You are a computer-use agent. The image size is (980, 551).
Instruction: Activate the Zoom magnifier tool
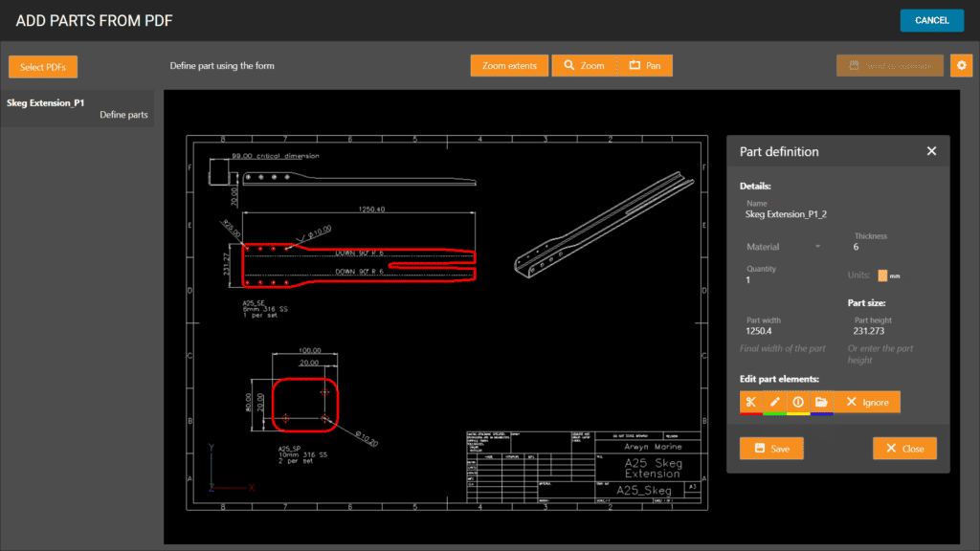[x=587, y=65]
